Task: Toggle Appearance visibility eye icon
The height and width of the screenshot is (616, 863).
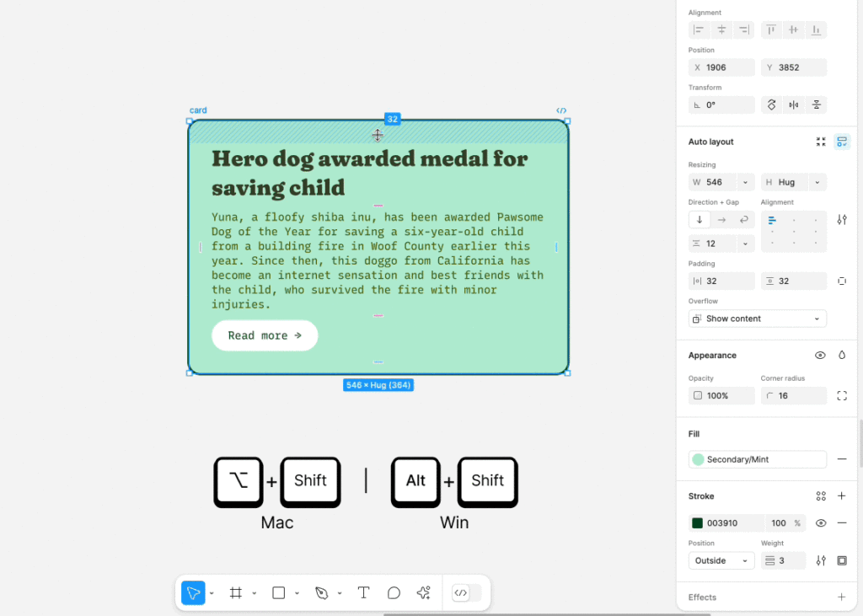Action: (820, 355)
